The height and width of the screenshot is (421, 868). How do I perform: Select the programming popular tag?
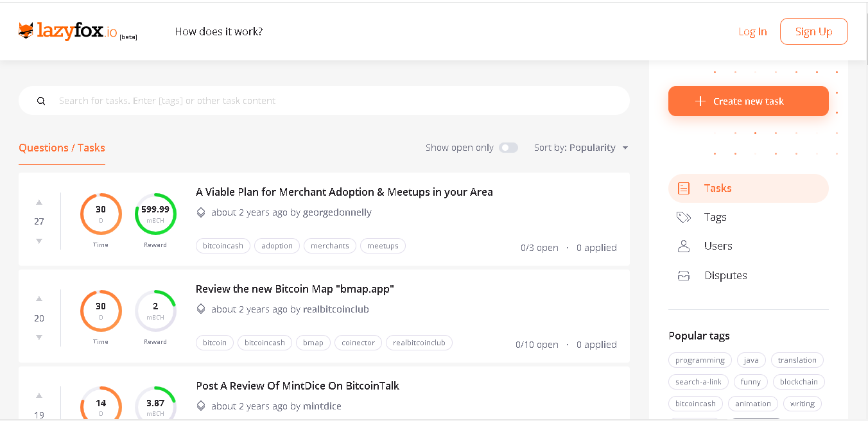pos(700,360)
